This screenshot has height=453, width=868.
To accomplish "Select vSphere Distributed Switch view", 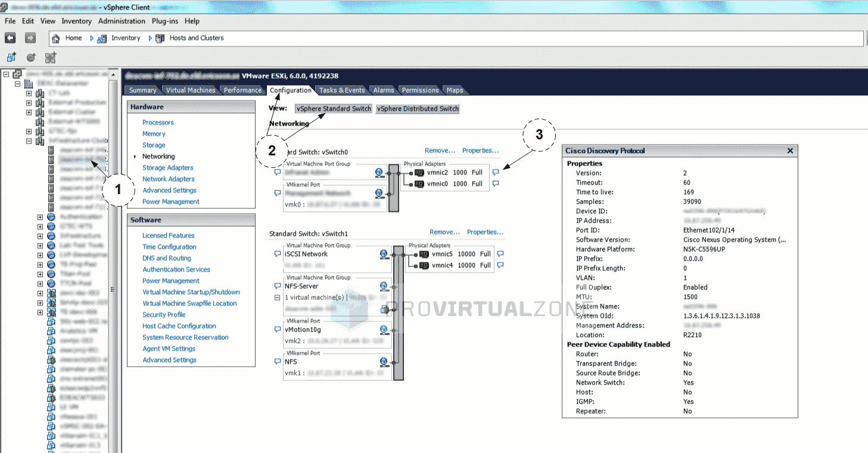I will click(418, 109).
